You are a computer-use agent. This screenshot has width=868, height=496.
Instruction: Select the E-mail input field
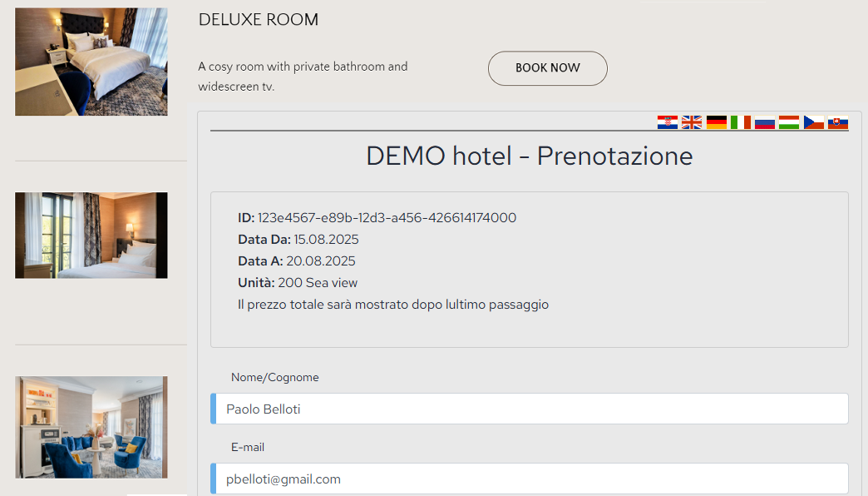[529, 479]
